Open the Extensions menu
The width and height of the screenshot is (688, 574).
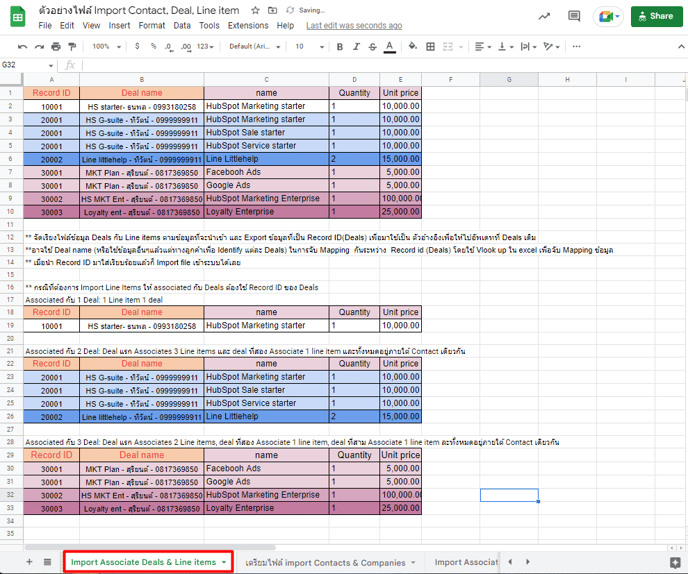[x=248, y=25]
